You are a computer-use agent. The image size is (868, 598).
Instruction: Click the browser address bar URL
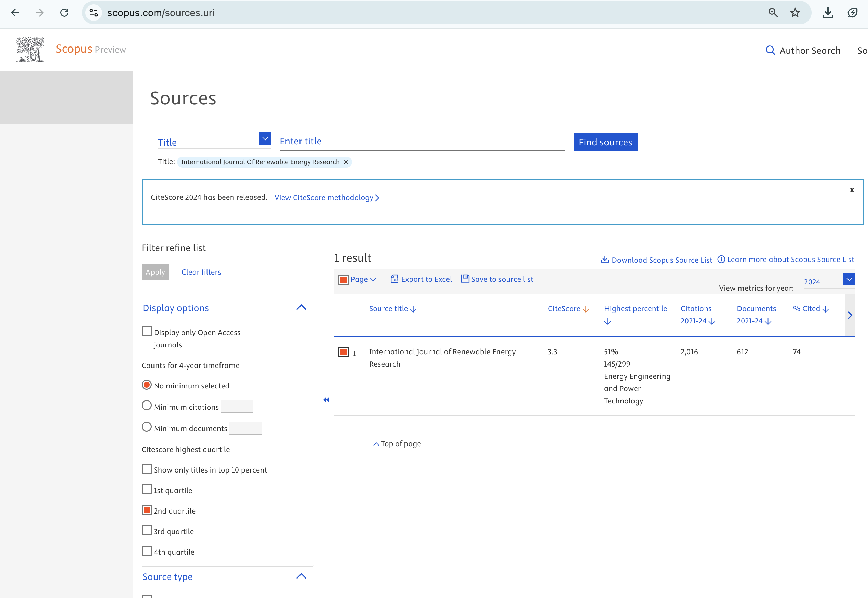161,13
